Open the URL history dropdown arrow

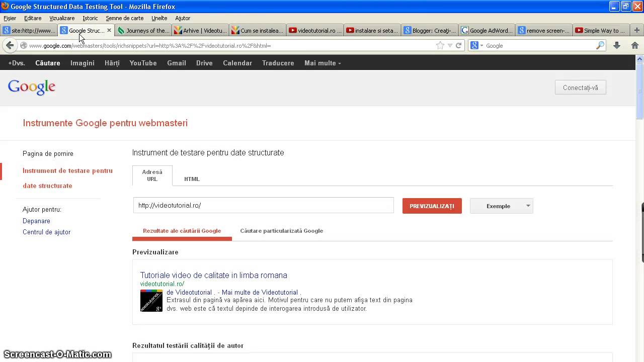click(450, 45)
